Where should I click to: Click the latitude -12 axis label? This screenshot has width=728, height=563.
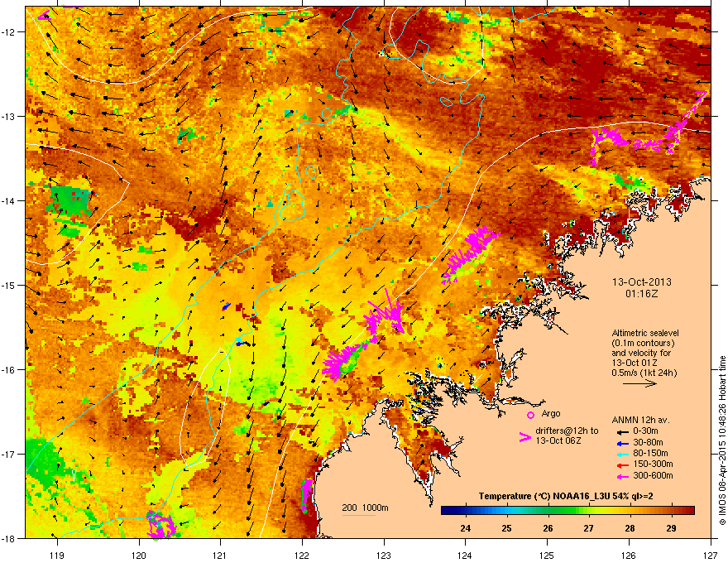(9, 32)
